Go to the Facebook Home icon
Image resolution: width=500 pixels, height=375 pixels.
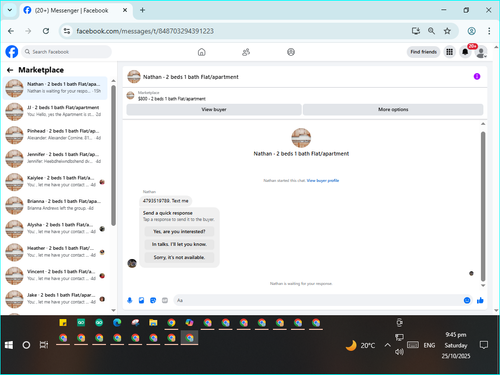click(202, 52)
